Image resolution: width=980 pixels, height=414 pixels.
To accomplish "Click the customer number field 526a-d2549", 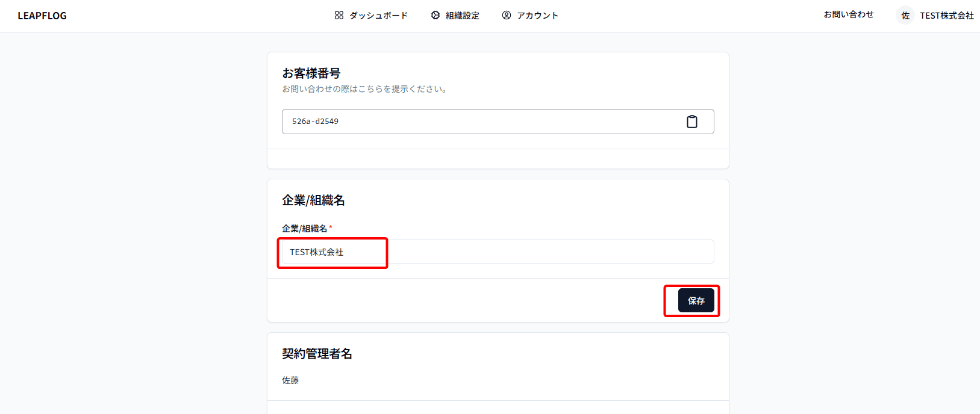I will 498,122.
